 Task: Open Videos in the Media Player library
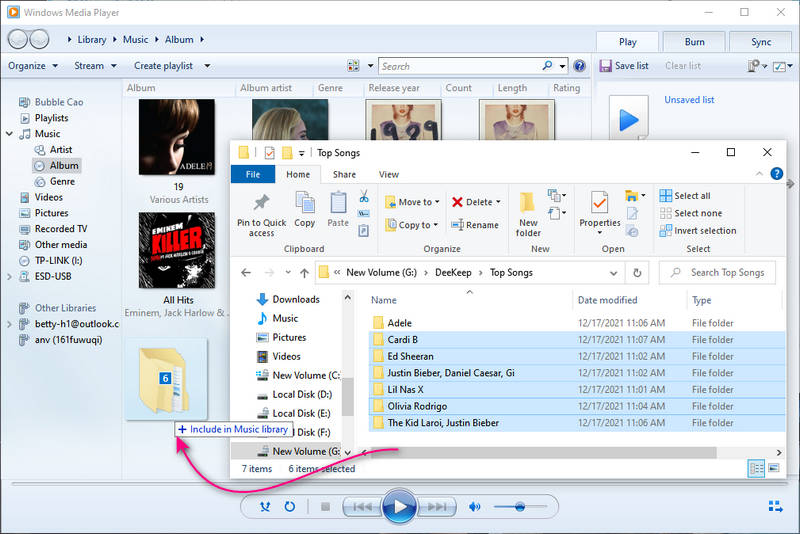(48, 197)
